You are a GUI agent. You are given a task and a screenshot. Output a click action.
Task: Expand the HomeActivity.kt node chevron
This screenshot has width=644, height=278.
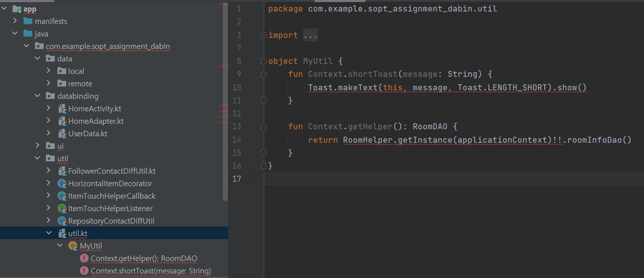pos(48,108)
